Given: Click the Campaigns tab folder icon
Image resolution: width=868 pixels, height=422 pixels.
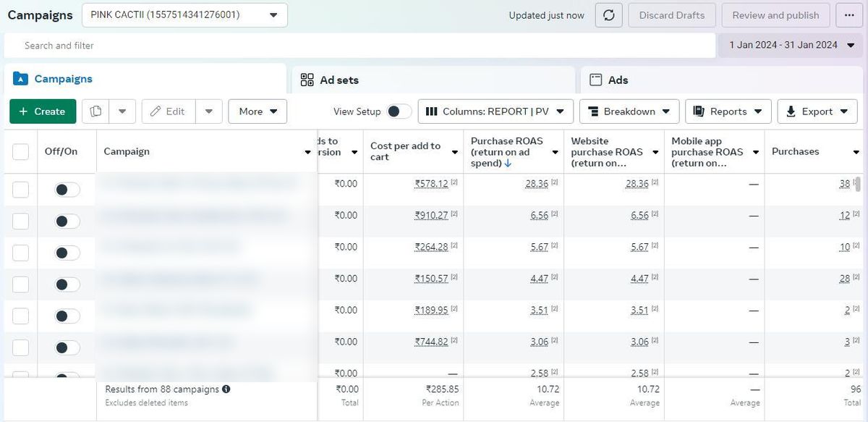Looking at the screenshot, I should pos(20,79).
